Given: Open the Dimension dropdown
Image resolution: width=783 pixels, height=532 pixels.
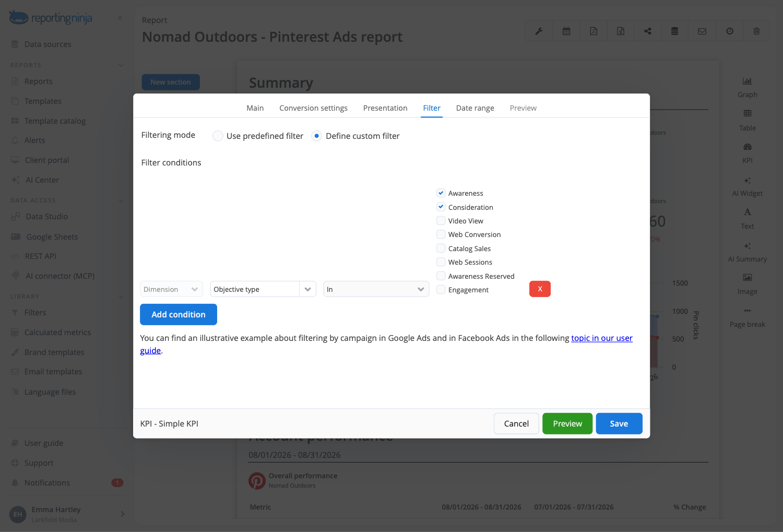Looking at the screenshot, I should 171,289.
